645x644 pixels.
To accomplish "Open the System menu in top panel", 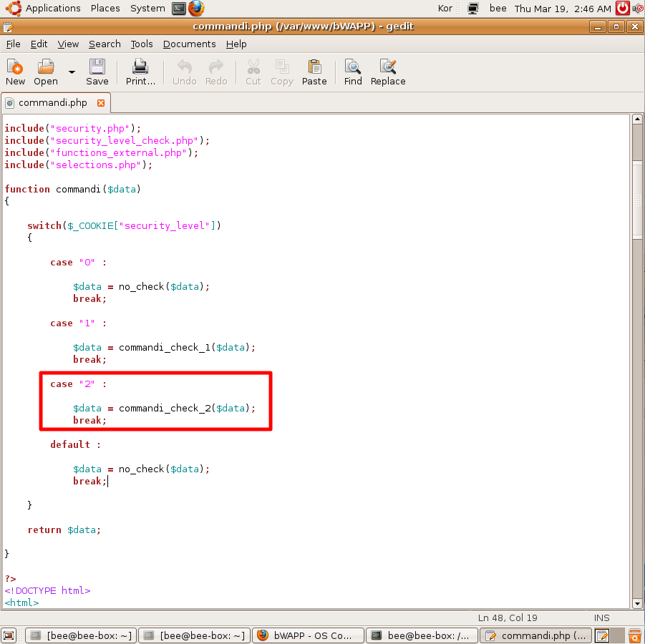I will click(147, 8).
